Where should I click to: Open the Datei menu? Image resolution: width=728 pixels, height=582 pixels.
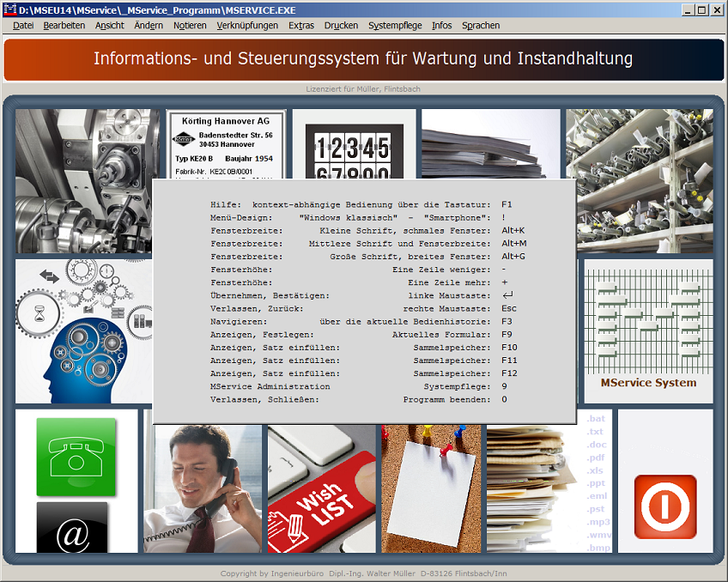pyautogui.click(x=22, y=26)
